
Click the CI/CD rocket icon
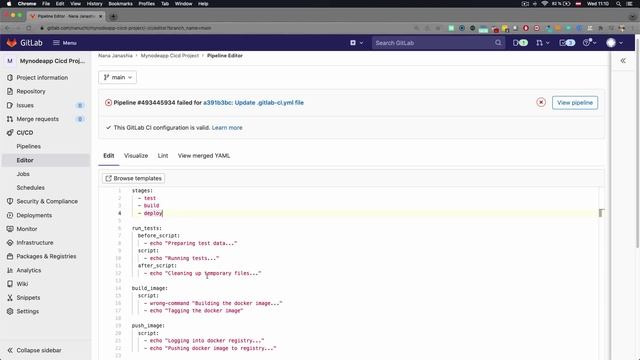pyautogui.click(x=10, y=133)
